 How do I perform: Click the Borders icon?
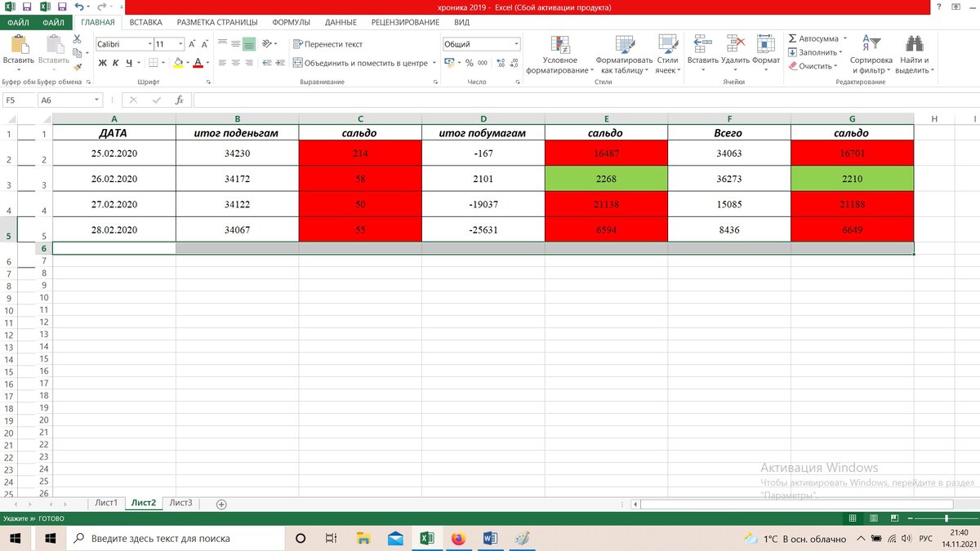pyautogui.click(x=153, y=63)
